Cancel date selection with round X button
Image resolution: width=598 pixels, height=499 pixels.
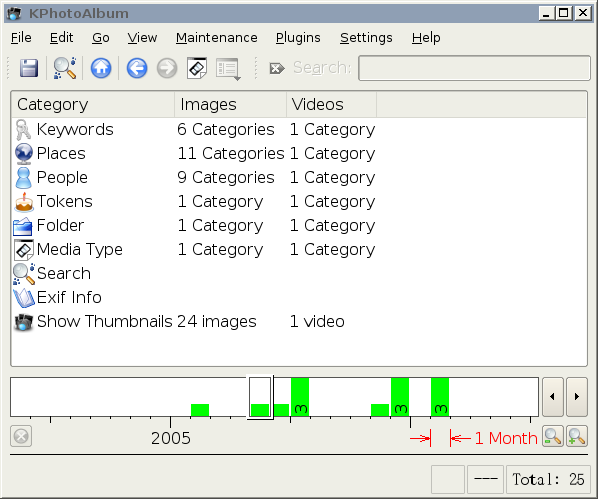(21, 436)
